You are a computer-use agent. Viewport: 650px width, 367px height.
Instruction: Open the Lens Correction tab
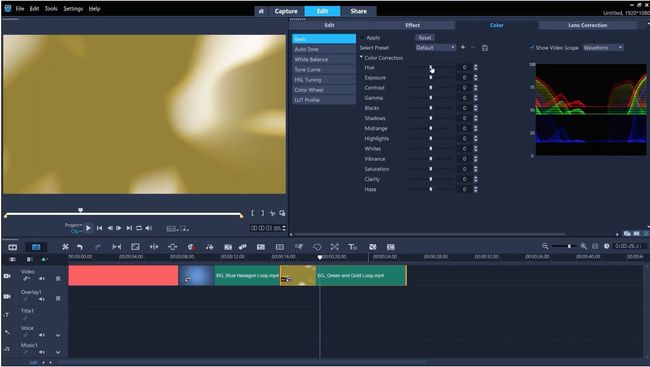(x=587, y=25)
